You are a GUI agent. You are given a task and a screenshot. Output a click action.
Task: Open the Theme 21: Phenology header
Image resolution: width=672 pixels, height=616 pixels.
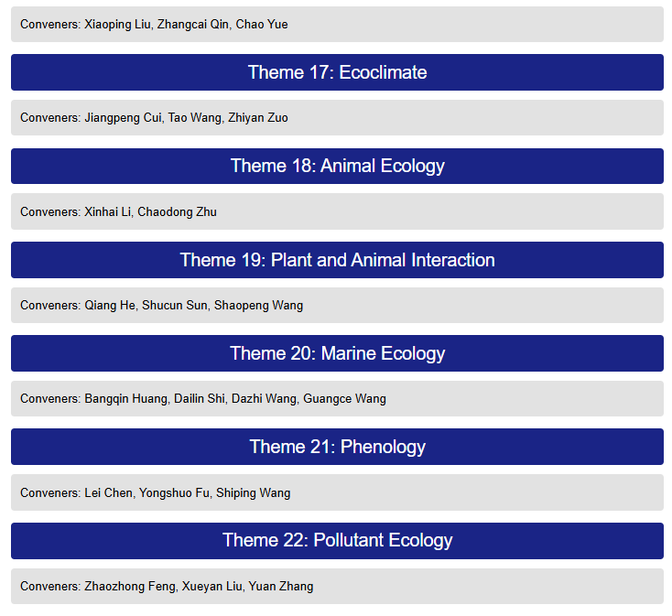click(x=337, y=447)
